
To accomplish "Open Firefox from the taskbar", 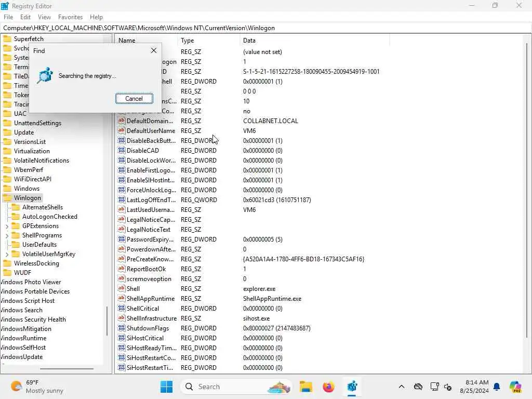I will (328, 387).
